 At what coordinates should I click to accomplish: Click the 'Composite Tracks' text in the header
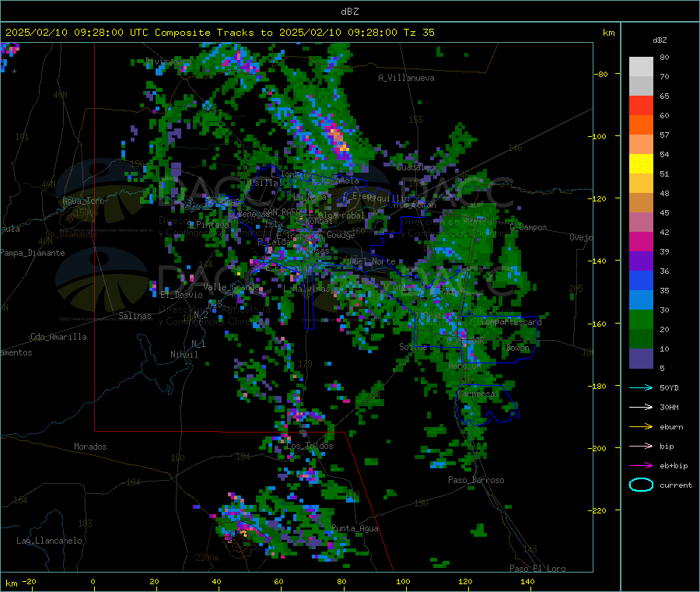(x=205, y=33)
